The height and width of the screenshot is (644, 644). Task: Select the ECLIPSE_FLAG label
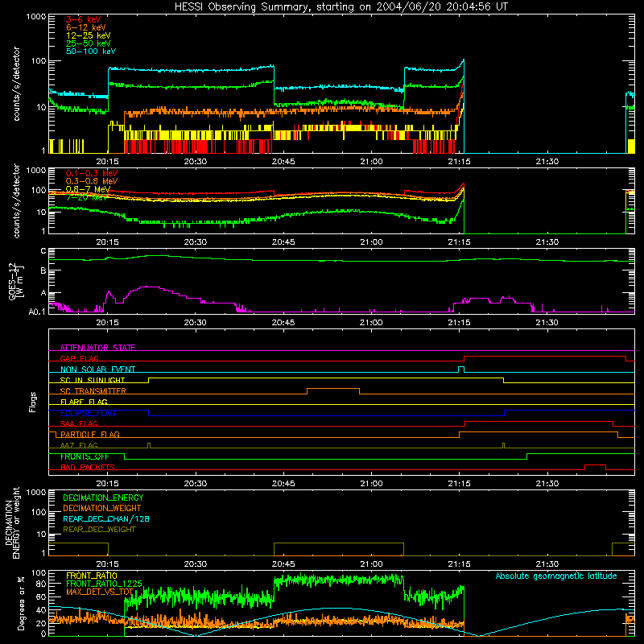[88, 413]
